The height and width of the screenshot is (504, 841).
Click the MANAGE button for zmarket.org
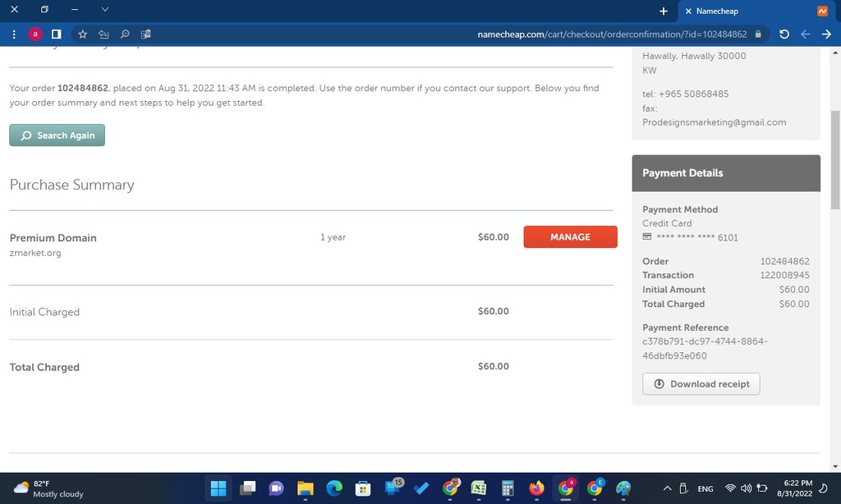(x=570, y=237)
